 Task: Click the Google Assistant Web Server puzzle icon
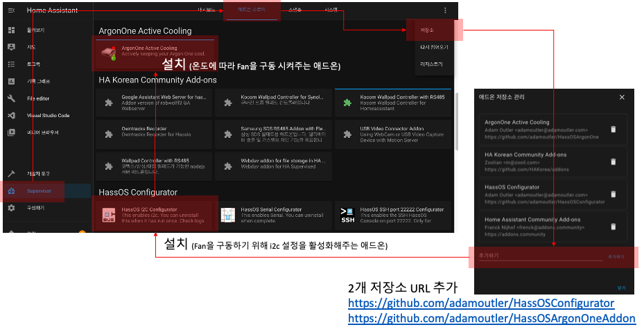tap(108, 103)
